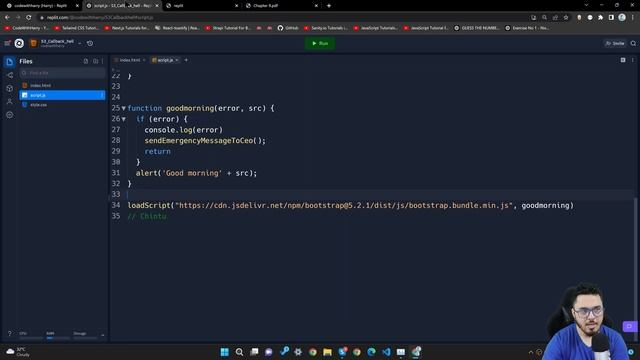Open the help question mark icon
Image resolution: width=640 pixels, height=360 pixels.
[10, 333]
